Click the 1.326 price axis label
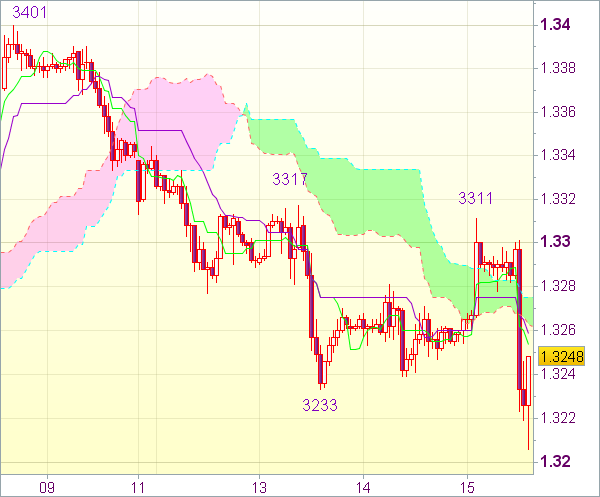Image resolution: width=600 pixels, height=497 pixels. coord(558,330)
